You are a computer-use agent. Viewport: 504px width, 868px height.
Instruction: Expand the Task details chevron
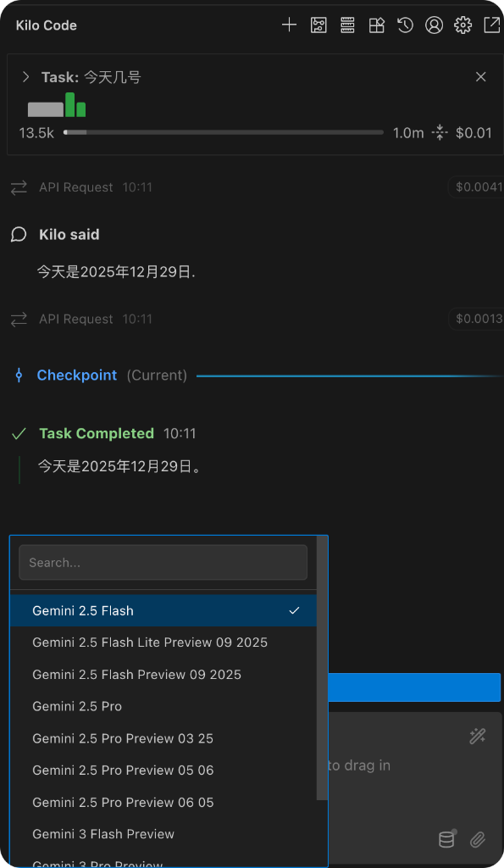tap(25, 77)
